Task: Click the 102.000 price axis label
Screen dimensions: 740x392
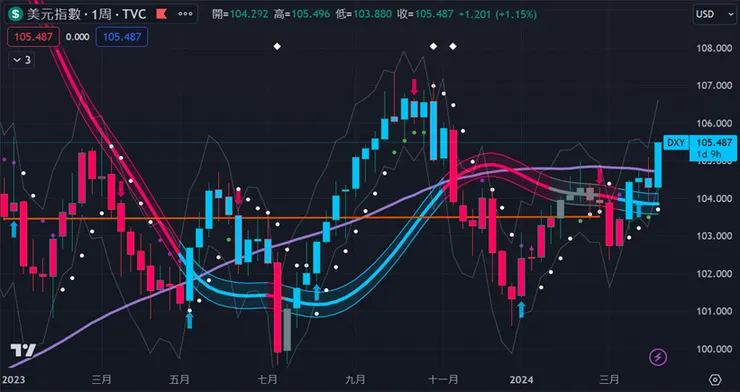Action: pyautogui.click(x=714, y=274)
